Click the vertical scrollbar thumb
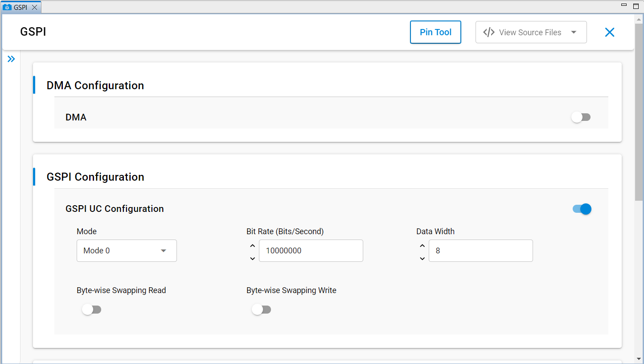 coord(640,112)
